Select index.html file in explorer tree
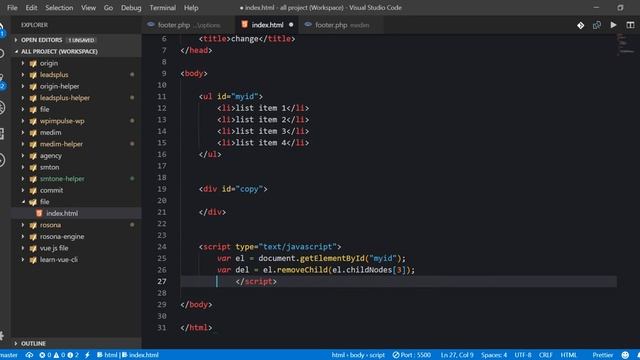 pos(76,213)
